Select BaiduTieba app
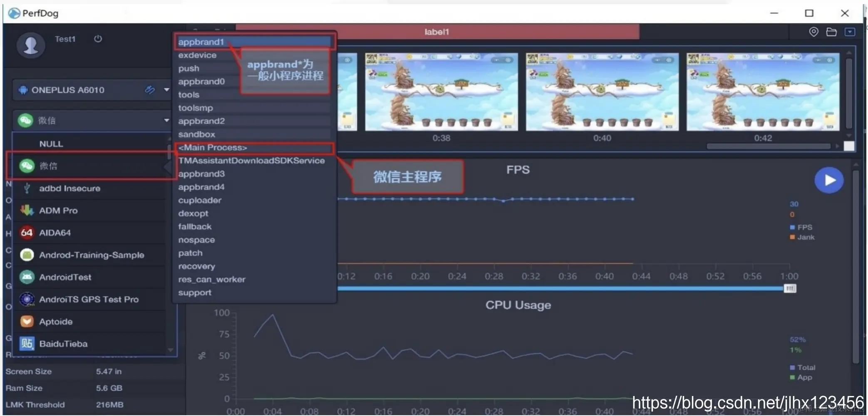 click(89, 344)
